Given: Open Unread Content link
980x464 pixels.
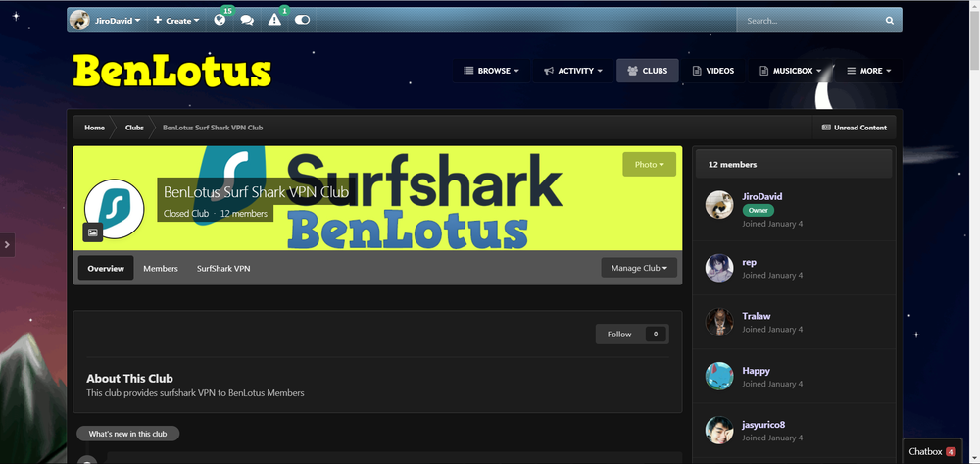Looking at the screenshot, I should 854,128.
